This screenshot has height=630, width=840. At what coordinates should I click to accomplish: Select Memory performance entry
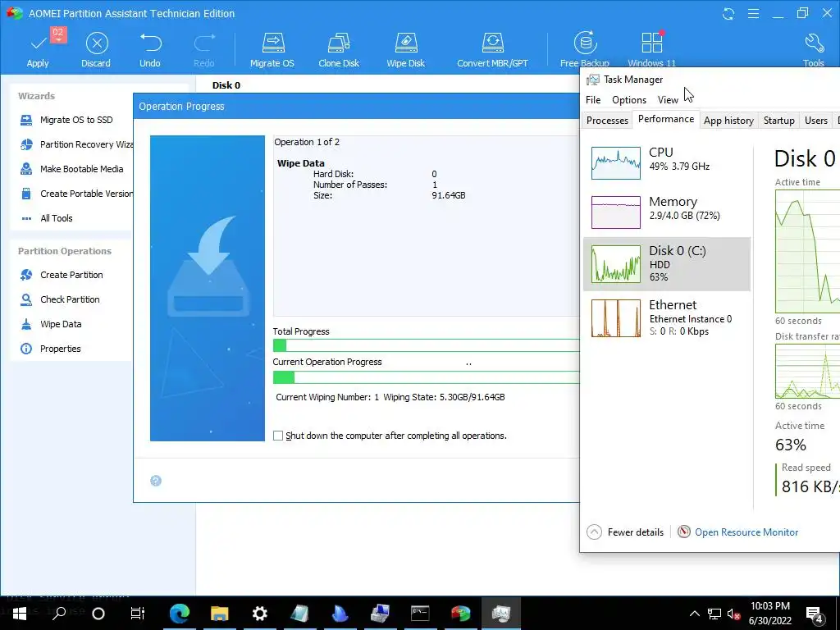666,212
